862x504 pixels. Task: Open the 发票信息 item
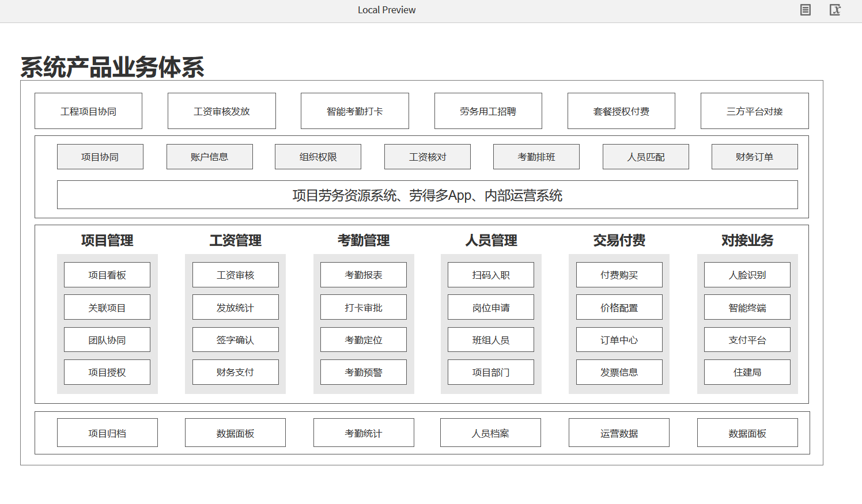click(x=619, y=372)
